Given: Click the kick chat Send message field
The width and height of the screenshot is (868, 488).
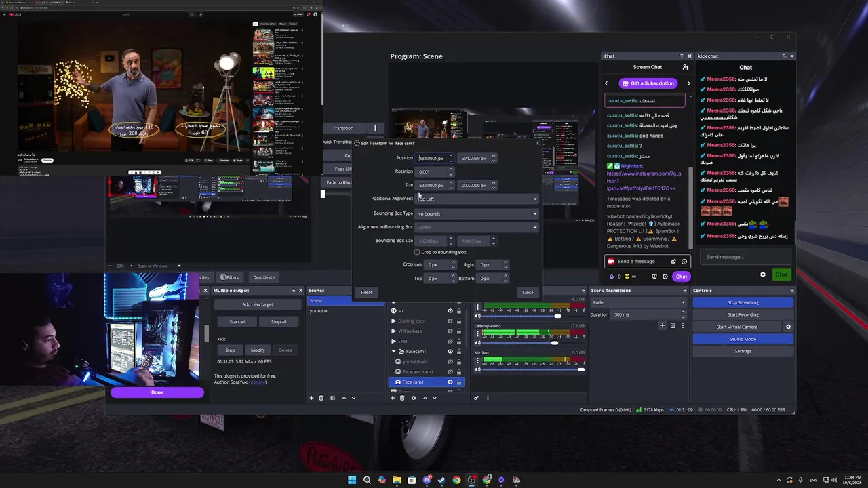Looking at the screenshot, I should pyautogui.click(x=746, y=257).
